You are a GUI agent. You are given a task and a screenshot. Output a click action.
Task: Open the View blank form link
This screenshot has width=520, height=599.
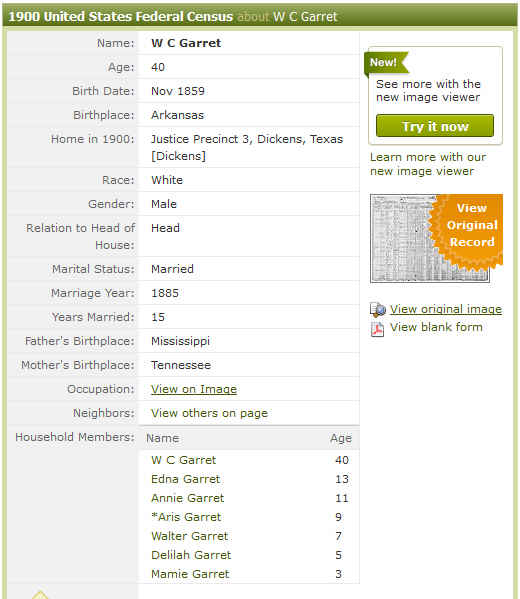coord(436,327)
